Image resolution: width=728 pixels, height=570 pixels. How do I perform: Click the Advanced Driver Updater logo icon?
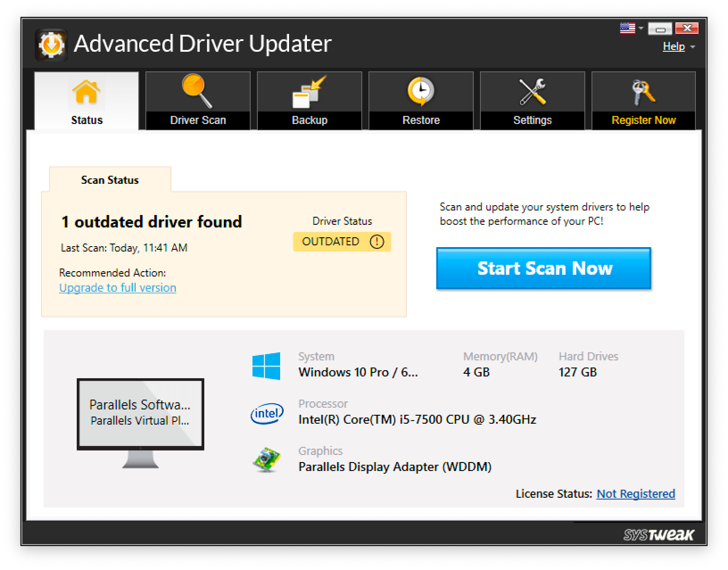pos(51,45)
